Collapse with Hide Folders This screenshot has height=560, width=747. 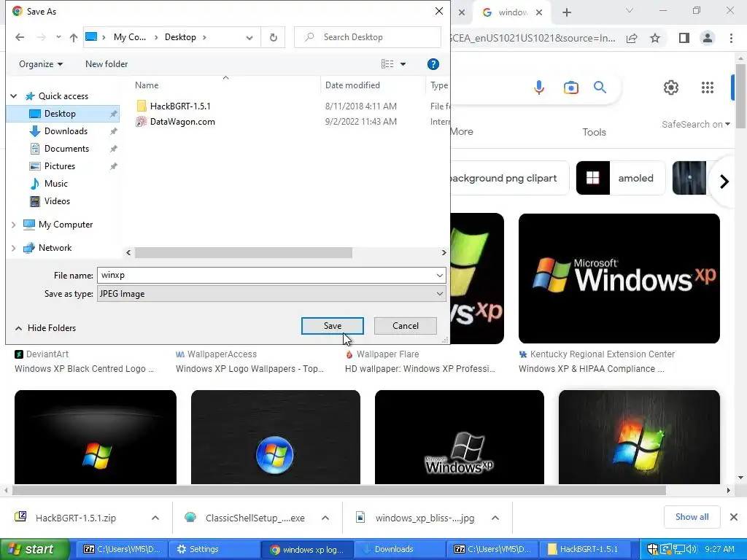coord(46,328)
